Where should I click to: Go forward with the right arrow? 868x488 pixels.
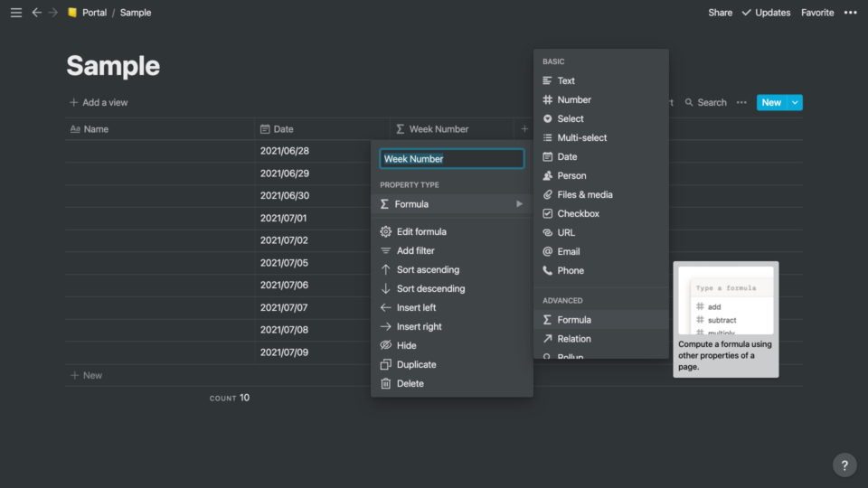tap(53, 12)
